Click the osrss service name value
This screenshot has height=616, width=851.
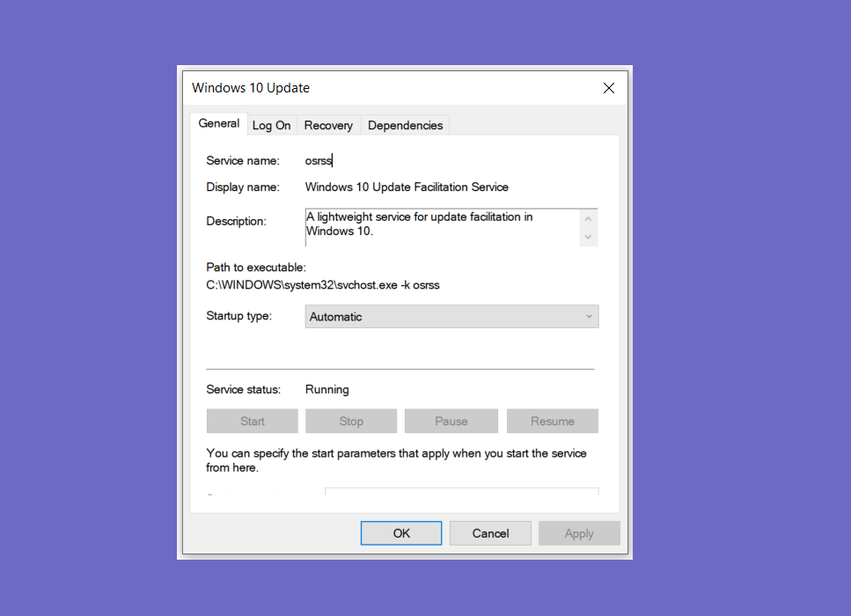[x=319, y=161]
